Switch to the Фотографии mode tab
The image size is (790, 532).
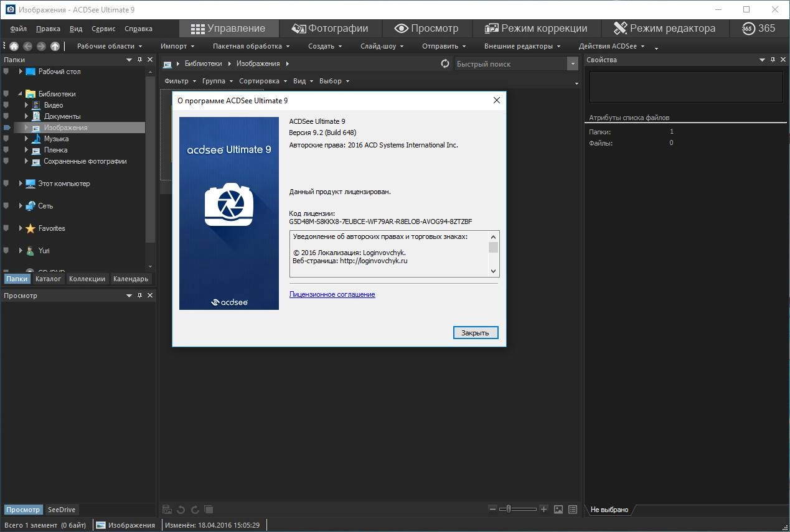[x=330, y=28]
